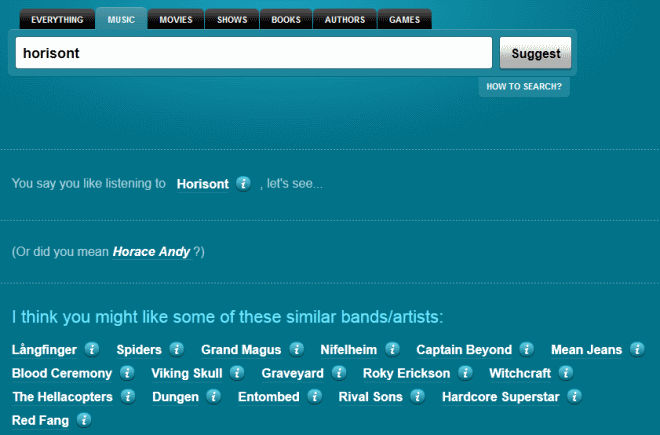This screenshot has height=435, width=660.
Task: Click the Entombed band link
Action: tap(269, 397)
